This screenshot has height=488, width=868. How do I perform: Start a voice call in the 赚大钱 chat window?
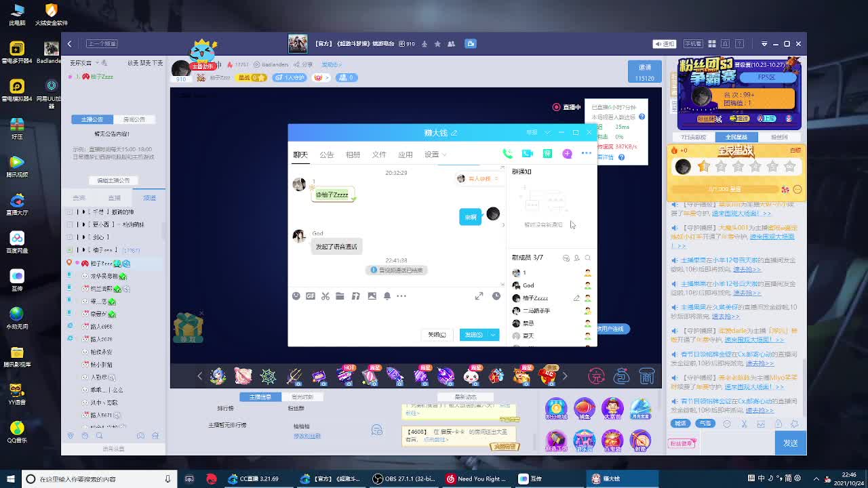pyautogui.click(x=508, y=153)
